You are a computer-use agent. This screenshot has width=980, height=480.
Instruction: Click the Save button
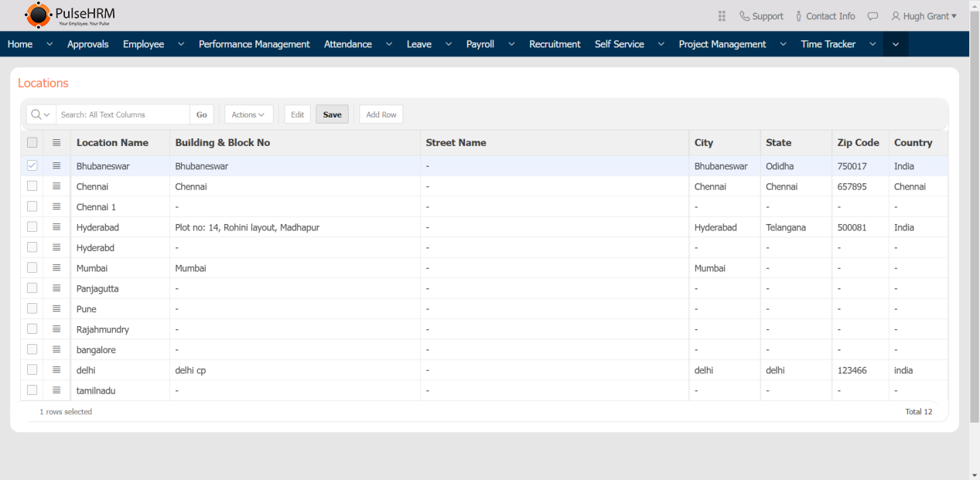pos(332,114)
